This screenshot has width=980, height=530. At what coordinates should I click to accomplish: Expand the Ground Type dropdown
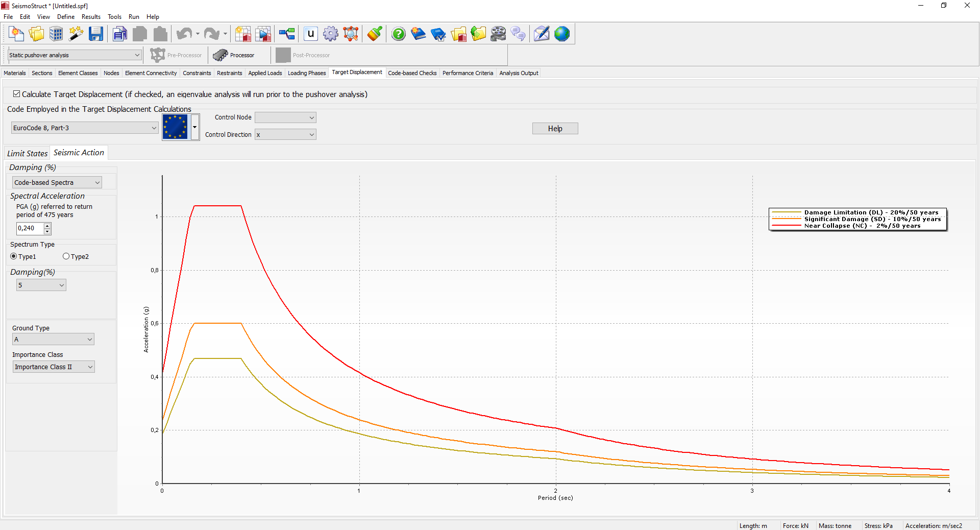coord(53,340)
